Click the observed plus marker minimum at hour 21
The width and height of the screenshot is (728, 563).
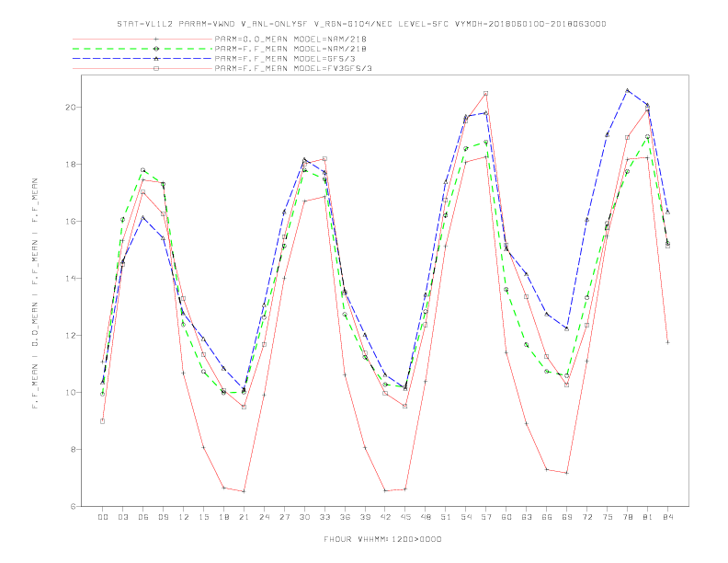click(x=244, y=491)
